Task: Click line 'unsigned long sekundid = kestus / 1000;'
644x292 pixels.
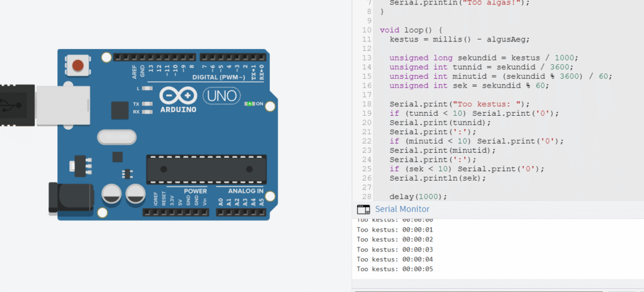Action: [484, 58]
